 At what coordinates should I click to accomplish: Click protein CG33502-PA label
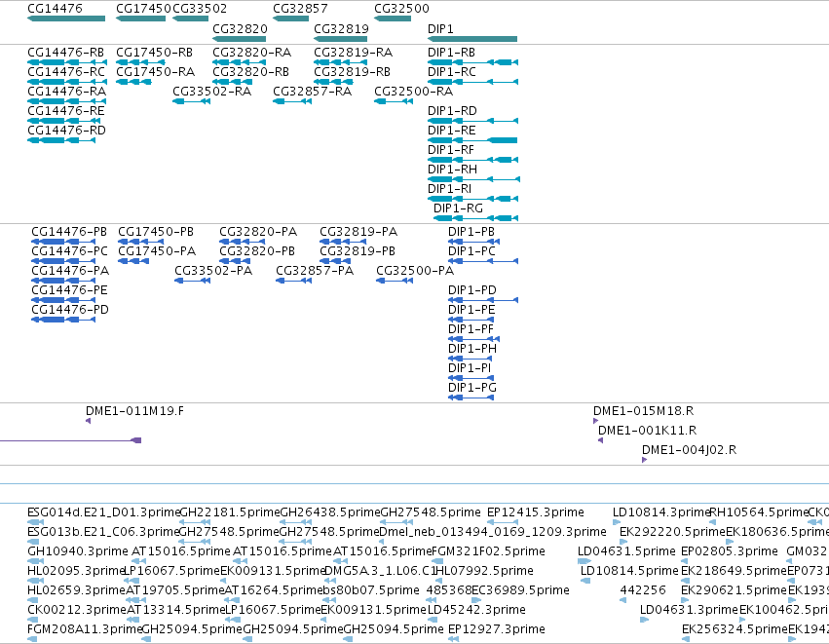(213, 271)
